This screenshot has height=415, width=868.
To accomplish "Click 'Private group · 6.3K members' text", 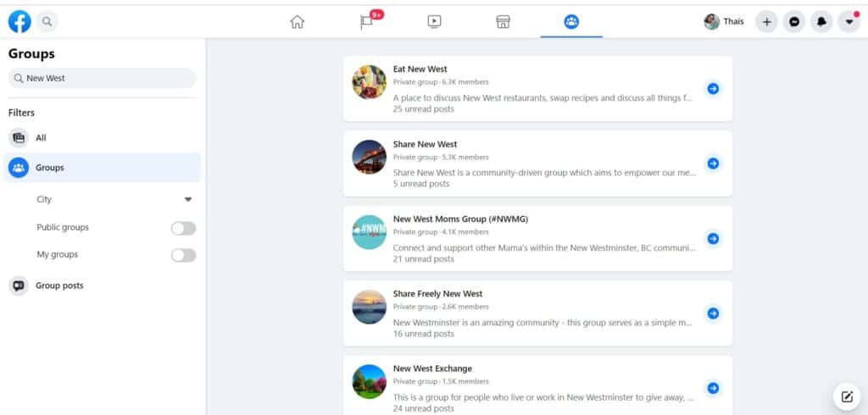I will pyautogui.click(x=441, y=82).
